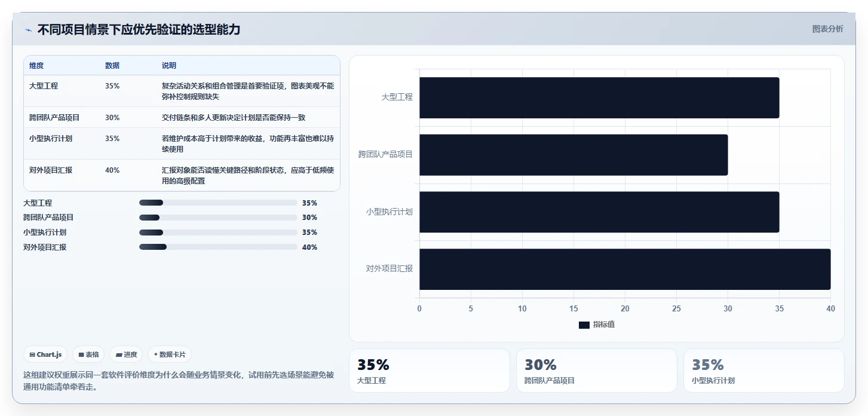The height and width of the screenshot is (416, 868).
Task: Click the 30% cell in the 跨团队产品项目 table row
Action: pos(112,118)
